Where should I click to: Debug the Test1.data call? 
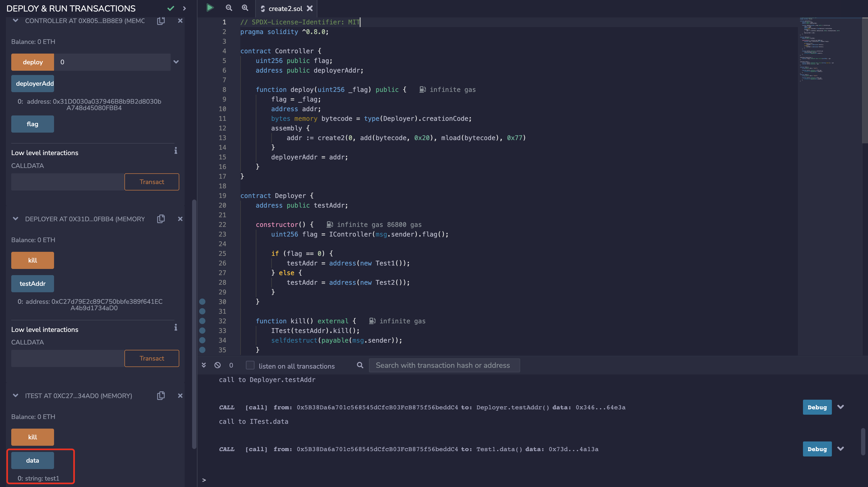[x=817, y=449]
